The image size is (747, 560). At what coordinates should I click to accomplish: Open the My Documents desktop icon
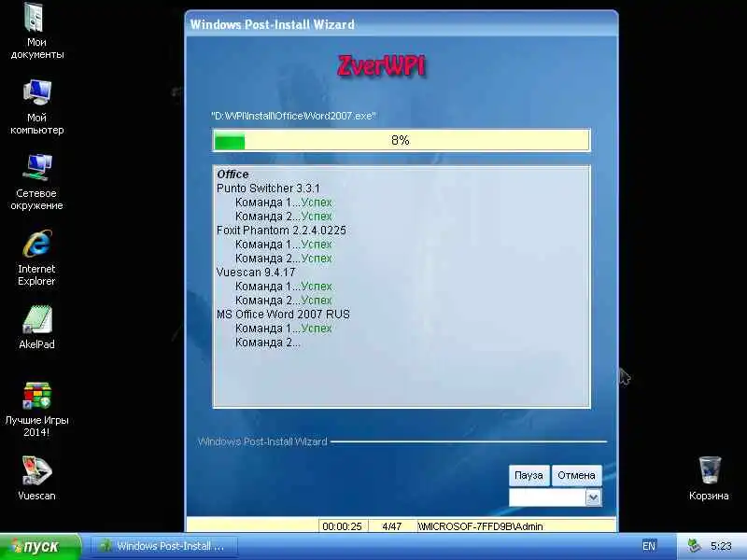(36, 32)
